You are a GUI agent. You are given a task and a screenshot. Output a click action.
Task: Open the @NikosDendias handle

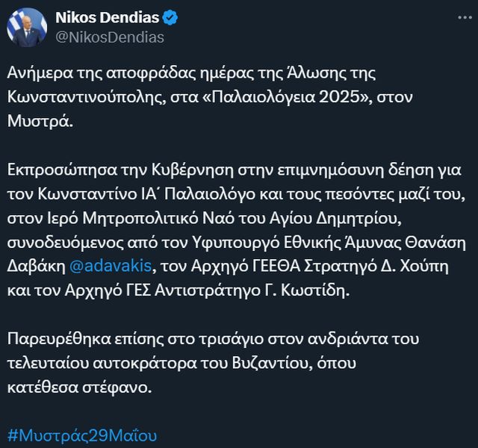click(110, 37)
